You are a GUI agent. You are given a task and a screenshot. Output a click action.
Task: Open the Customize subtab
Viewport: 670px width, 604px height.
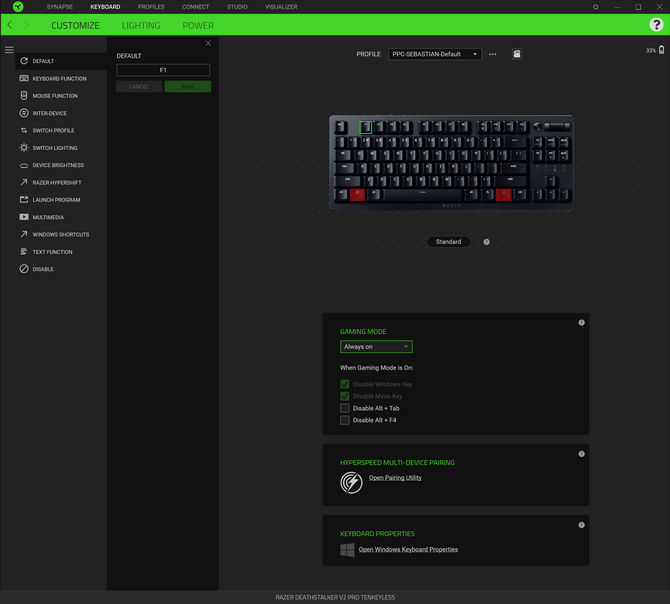75,25
